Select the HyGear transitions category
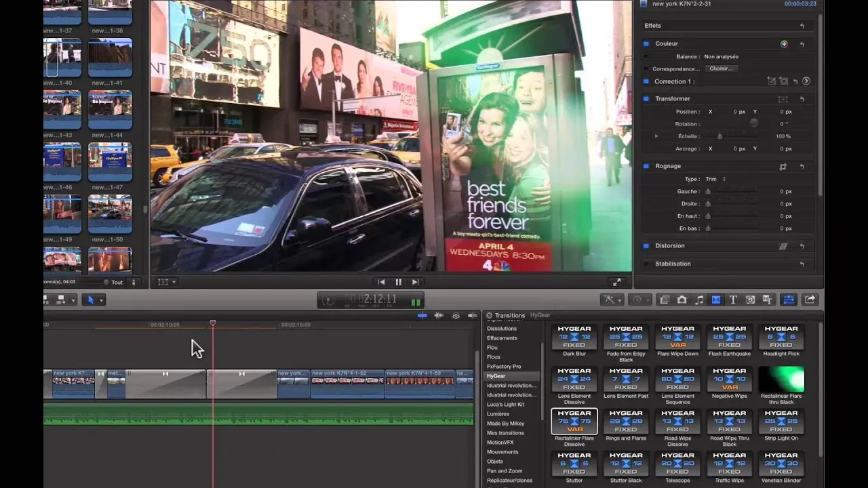868x488 pixels. coord(496,375)
